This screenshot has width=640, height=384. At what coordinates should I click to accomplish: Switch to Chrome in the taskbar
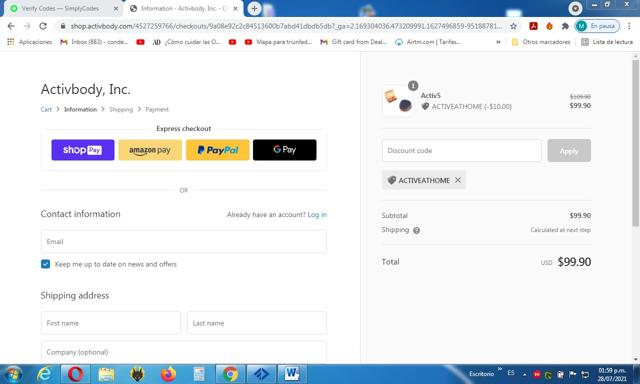point(230,374)
